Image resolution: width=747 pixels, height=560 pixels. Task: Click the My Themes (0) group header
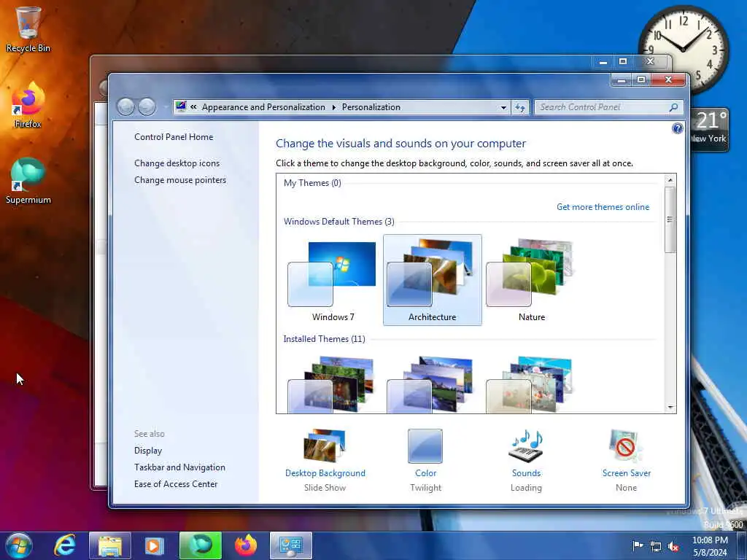[312, 183]
